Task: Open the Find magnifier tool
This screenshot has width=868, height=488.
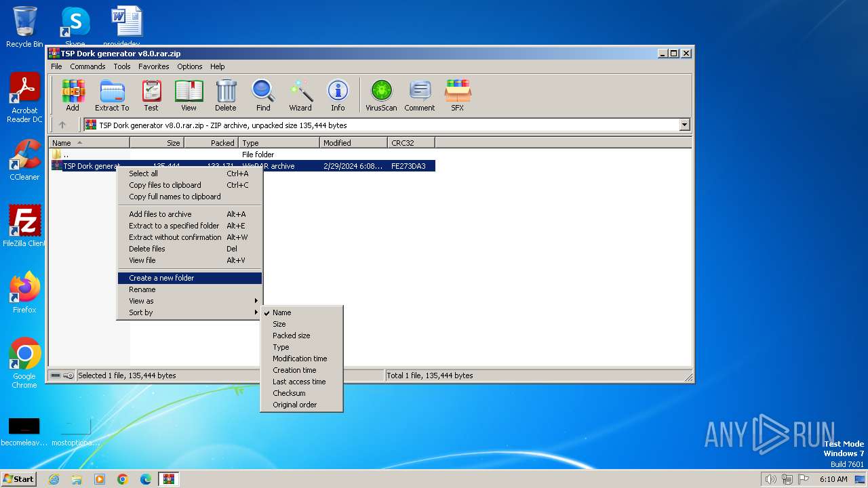Action: coord(263,95)
